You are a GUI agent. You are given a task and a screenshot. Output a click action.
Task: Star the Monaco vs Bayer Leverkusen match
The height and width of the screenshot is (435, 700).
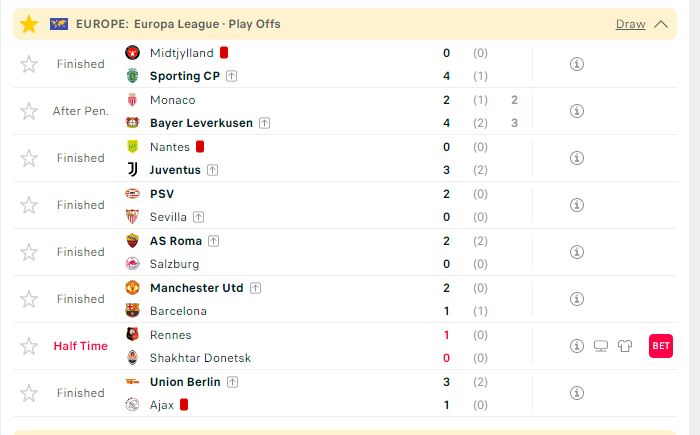pyautogui.click(x=29, y=111)
